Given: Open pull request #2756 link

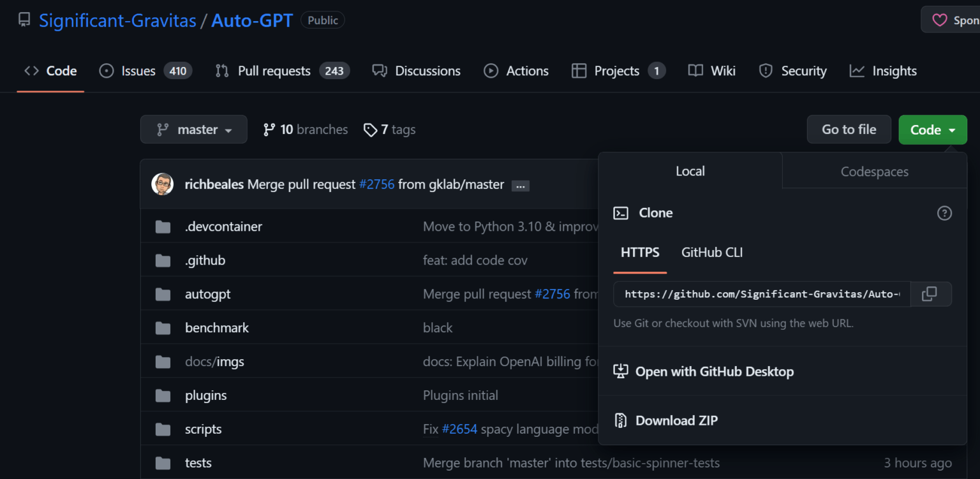Looking at the screenshot, I should [377, 184].
